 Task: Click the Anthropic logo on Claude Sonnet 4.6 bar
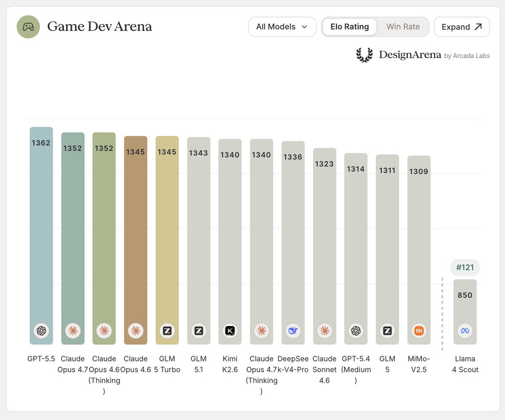coord(324,331)
